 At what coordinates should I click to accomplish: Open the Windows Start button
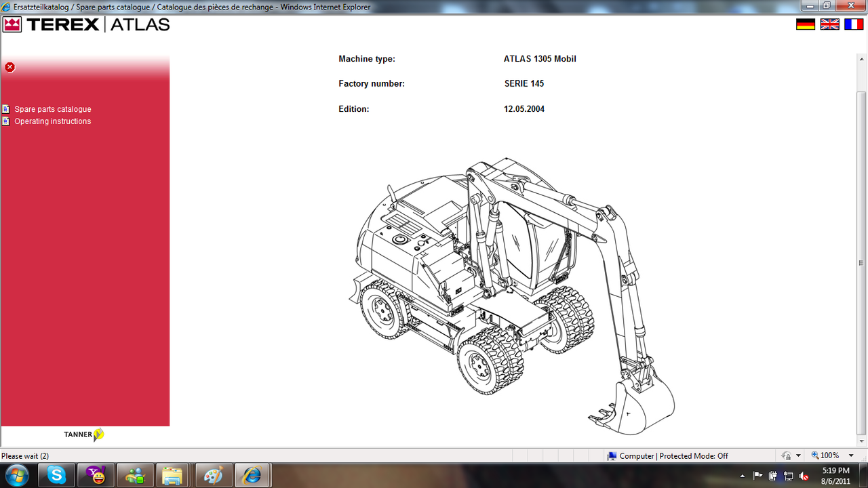pyautogui.click(x=16, y=476)
